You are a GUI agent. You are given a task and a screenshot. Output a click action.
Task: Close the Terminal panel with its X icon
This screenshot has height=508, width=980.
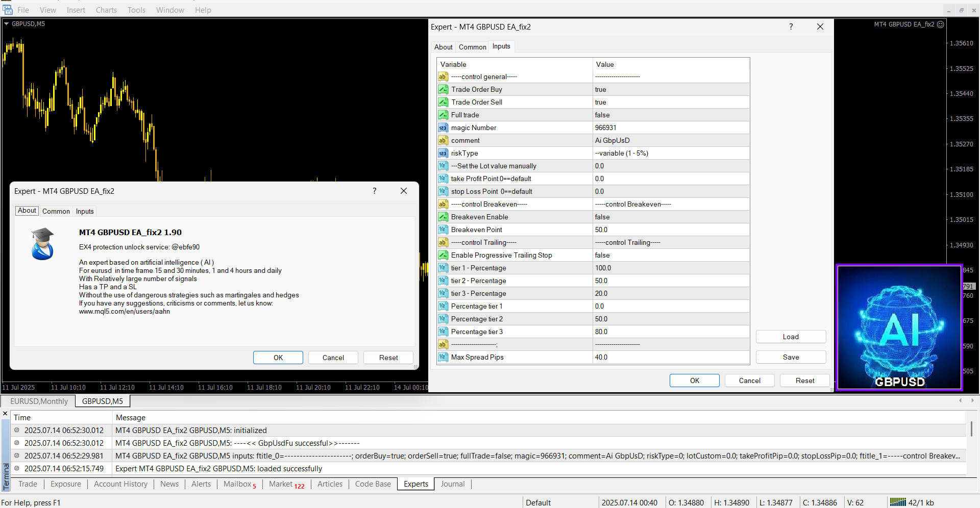(x=5, y=414)
